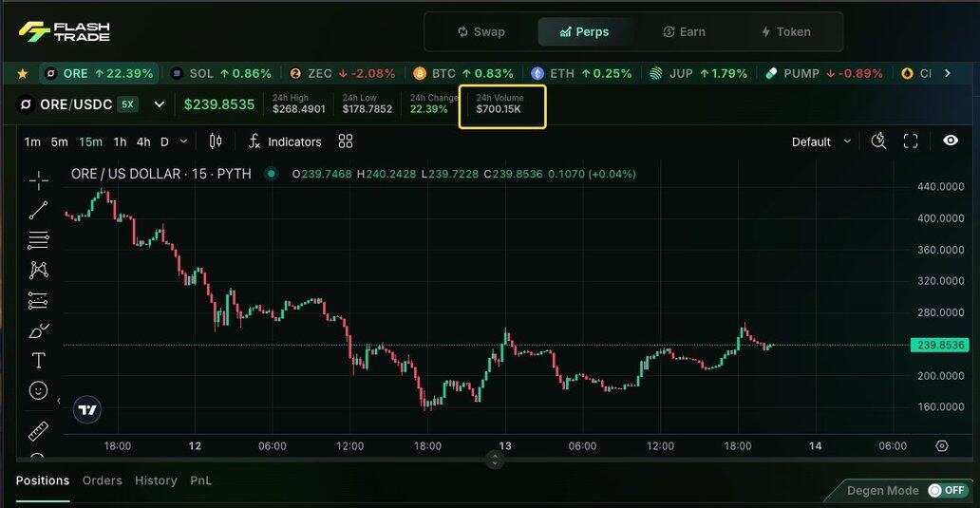
Task: Select the trend line drawing tool
Action: pyautogui.click(x=38, y=210)
